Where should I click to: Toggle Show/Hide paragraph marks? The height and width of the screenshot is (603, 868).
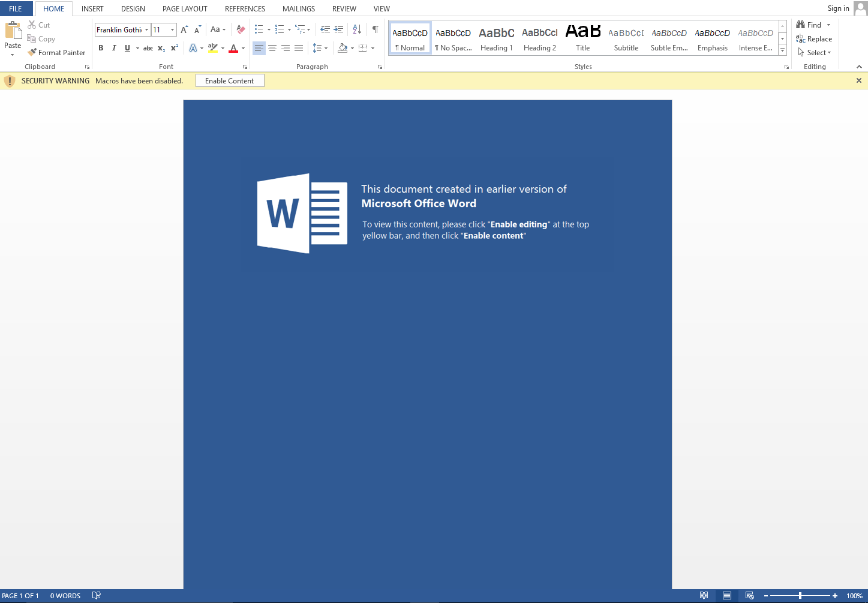(x=375, y=29)
